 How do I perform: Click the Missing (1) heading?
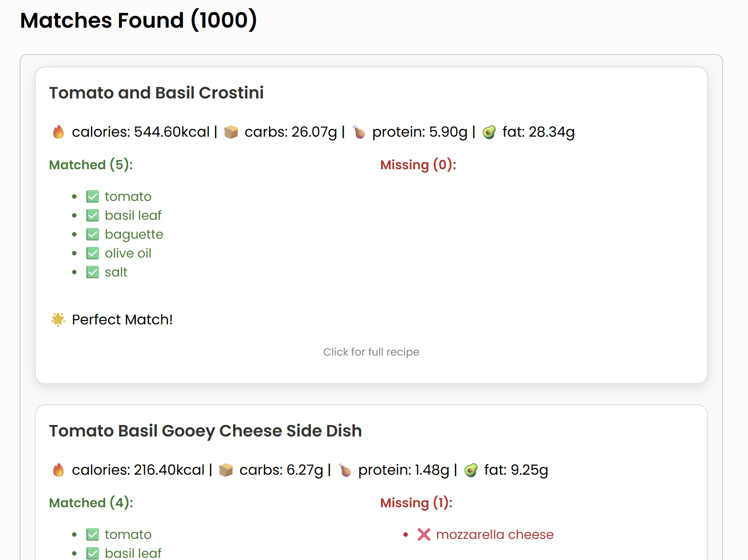(x=416, y=503)
